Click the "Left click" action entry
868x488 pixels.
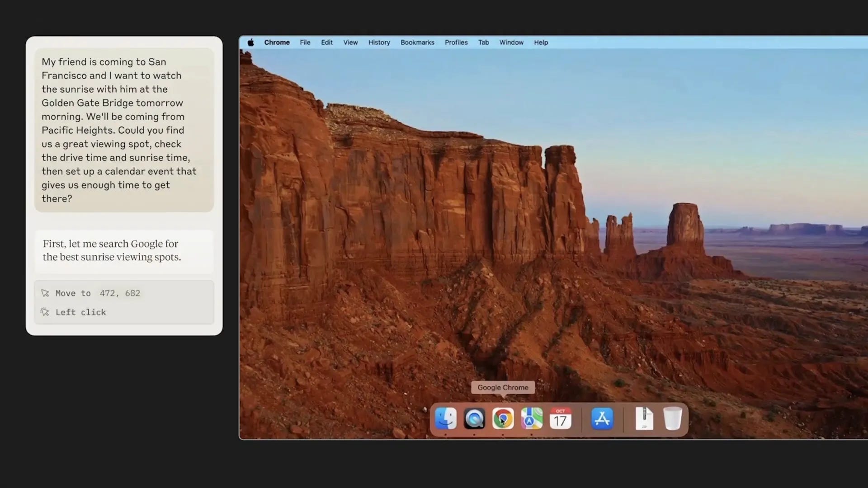(x=80, y=312)
